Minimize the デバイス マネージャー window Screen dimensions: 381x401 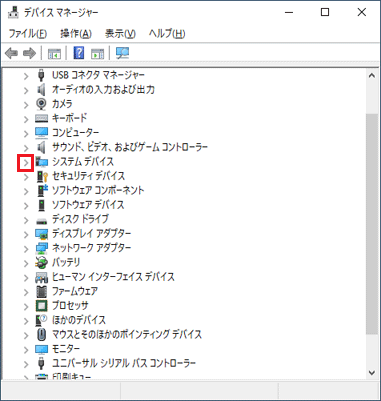[x=289, y=12]
